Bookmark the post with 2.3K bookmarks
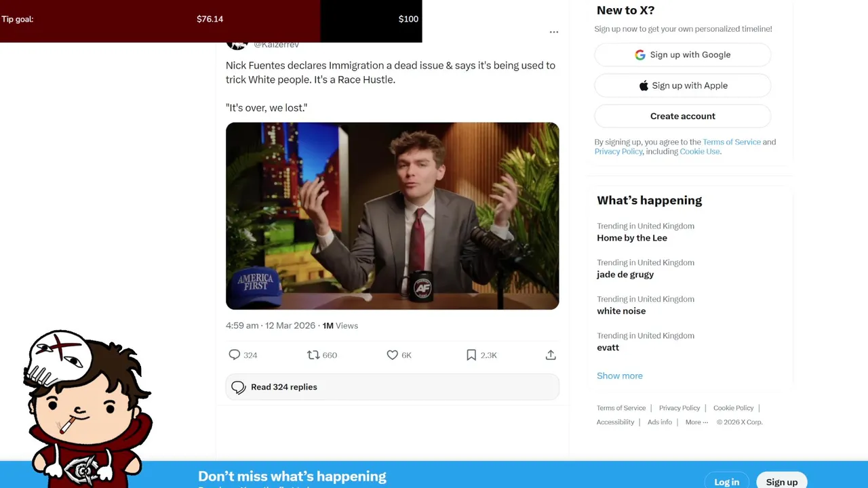 (x=471, y=354)
